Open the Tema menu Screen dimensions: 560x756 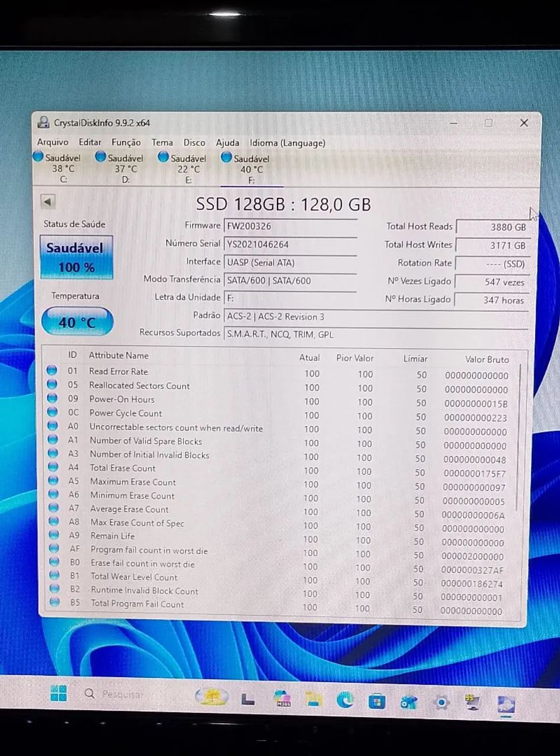(162, 142)
